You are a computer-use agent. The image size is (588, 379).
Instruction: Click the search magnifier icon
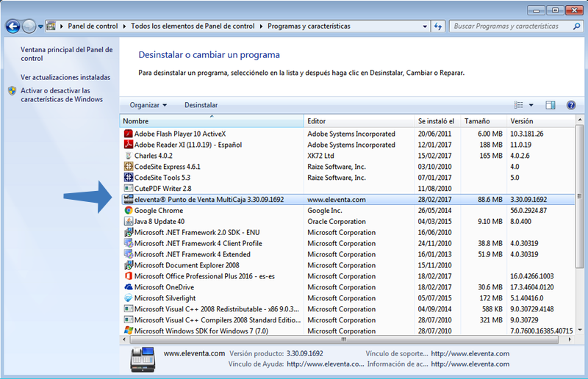click(577, 26)
